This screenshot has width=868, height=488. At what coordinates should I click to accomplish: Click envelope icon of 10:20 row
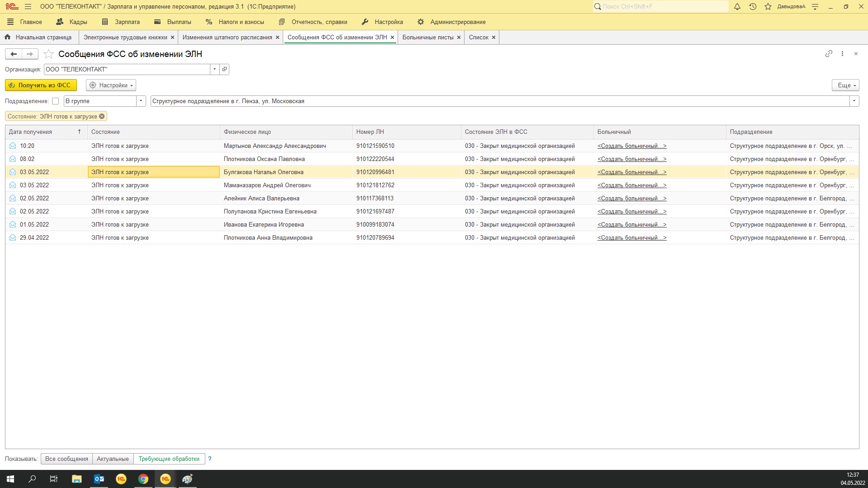(x=13, y=146)
